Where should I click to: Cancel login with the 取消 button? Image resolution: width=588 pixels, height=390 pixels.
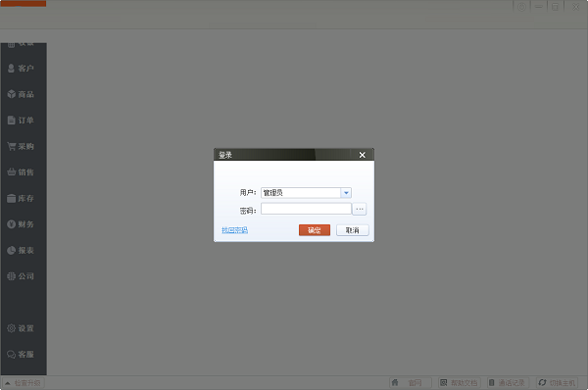pyautogui.click(x=353, y=230)
